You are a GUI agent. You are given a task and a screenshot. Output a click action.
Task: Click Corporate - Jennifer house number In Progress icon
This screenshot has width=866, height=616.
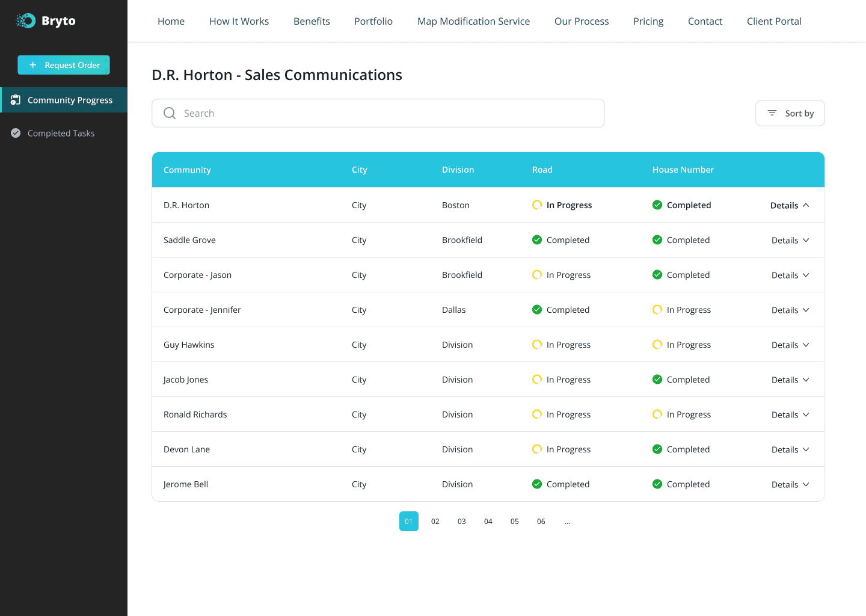(657, 310)
